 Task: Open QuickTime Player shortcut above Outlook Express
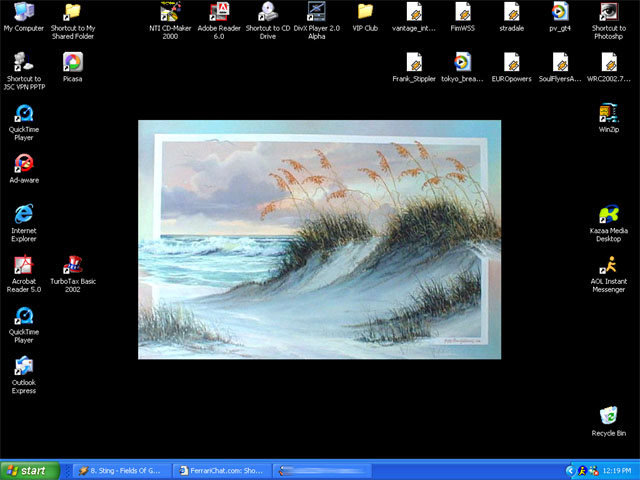tap(24, 324)
